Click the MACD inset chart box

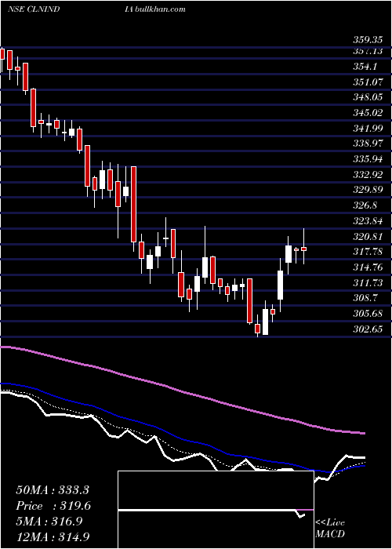click(x=216, y=510)
